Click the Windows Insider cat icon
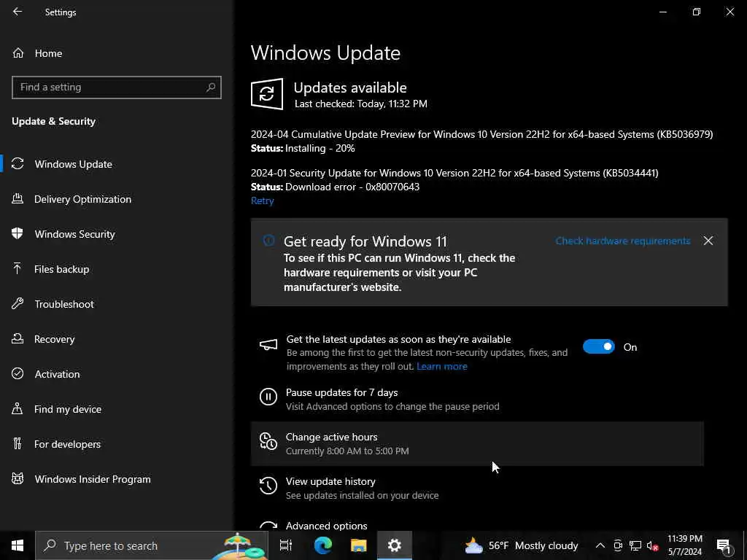The height and width of the screenshot is (560, 747). 18,478
